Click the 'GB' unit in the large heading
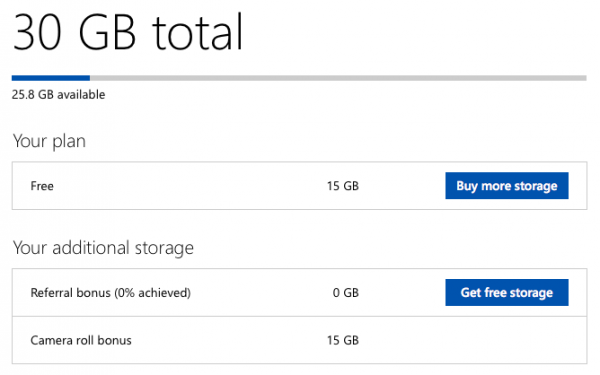This screenshot has height=375, width=600. [x=107, y=32]
